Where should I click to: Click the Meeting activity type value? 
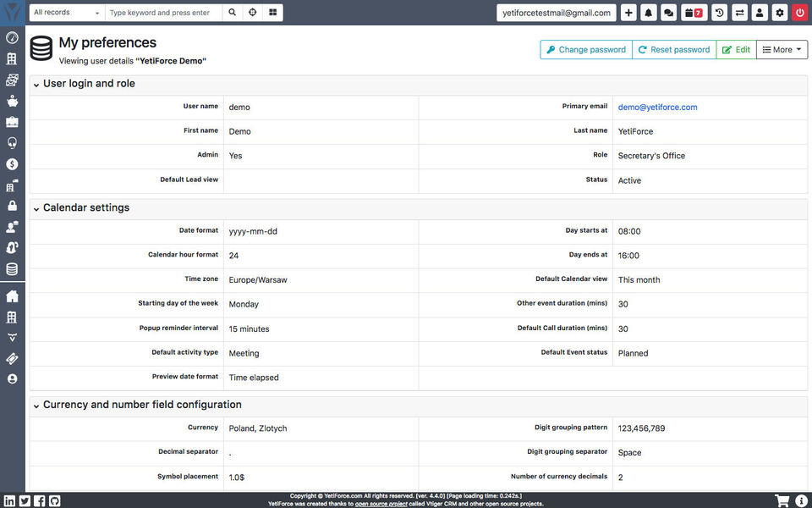coord(244,353)
